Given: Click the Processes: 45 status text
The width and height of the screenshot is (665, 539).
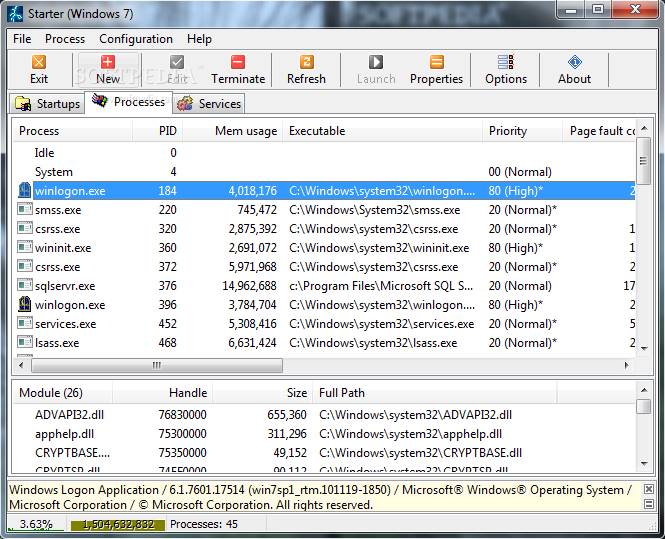Looking at the screenshot, I should coord(204,524).
